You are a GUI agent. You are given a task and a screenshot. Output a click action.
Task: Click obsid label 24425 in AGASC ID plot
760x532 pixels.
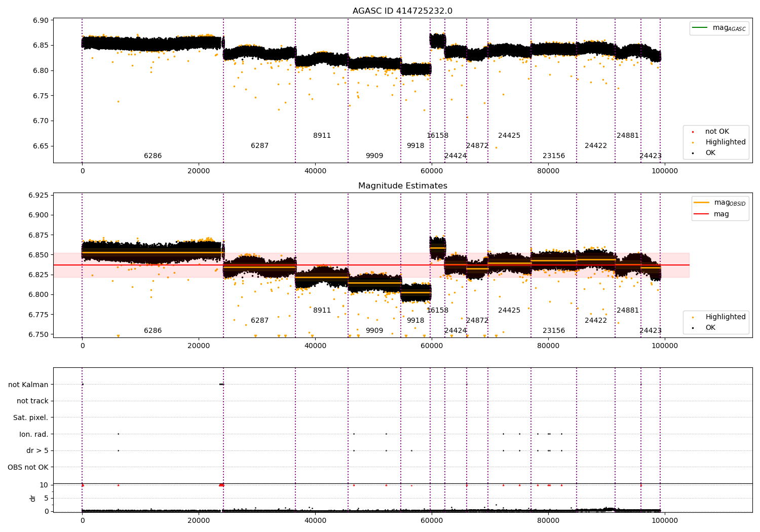[x=509, y=136]
